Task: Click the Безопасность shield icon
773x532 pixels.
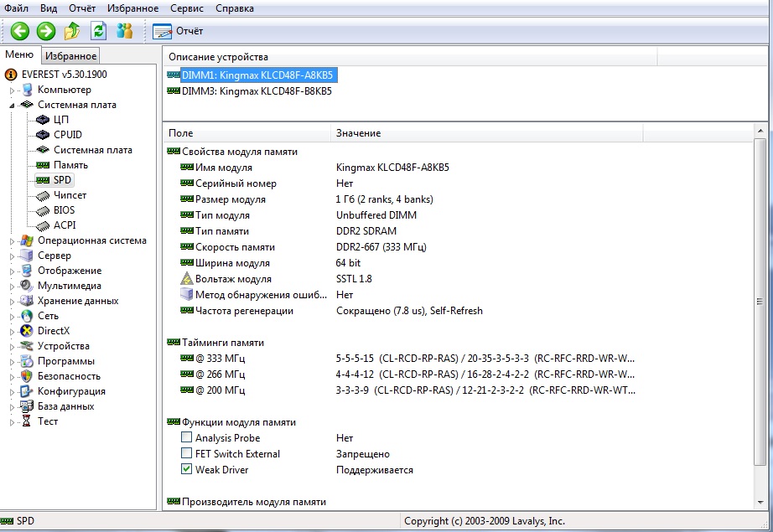Action: click(x=27, y=376)
